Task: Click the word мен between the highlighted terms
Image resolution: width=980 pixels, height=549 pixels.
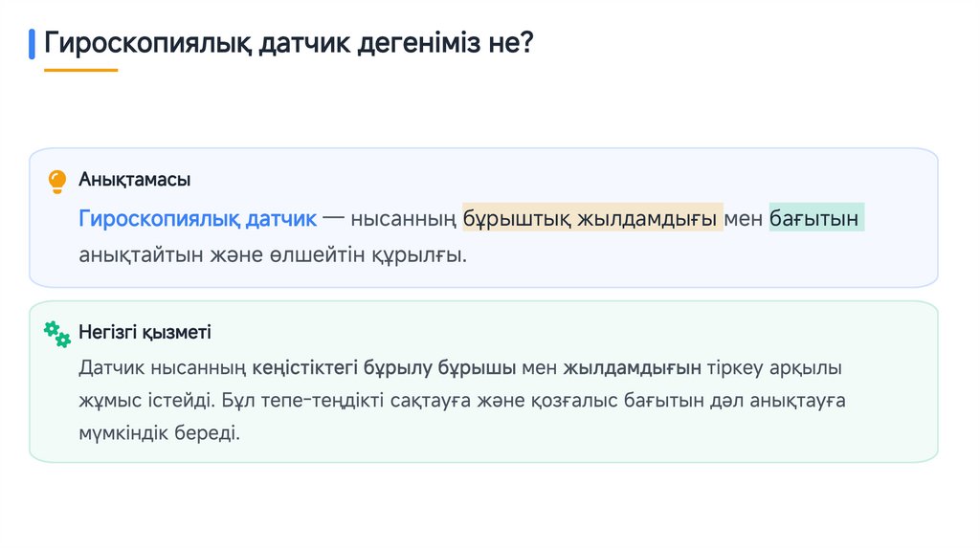Action: 745,219
